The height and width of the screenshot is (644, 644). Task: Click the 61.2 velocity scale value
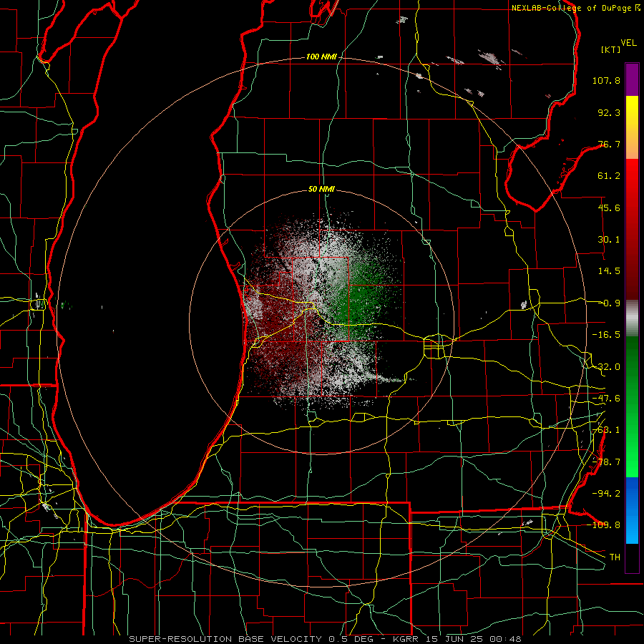[609, 176]
